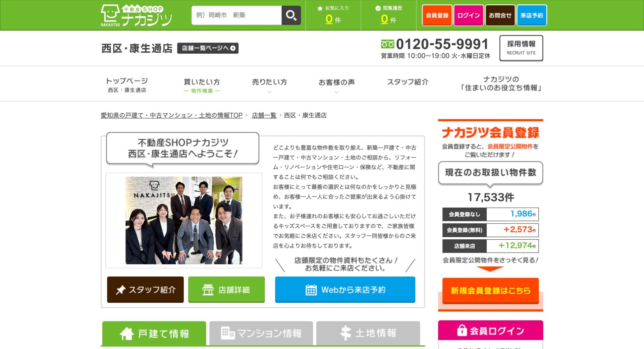Expand the 売りたい方 dropdown menu

269,84
